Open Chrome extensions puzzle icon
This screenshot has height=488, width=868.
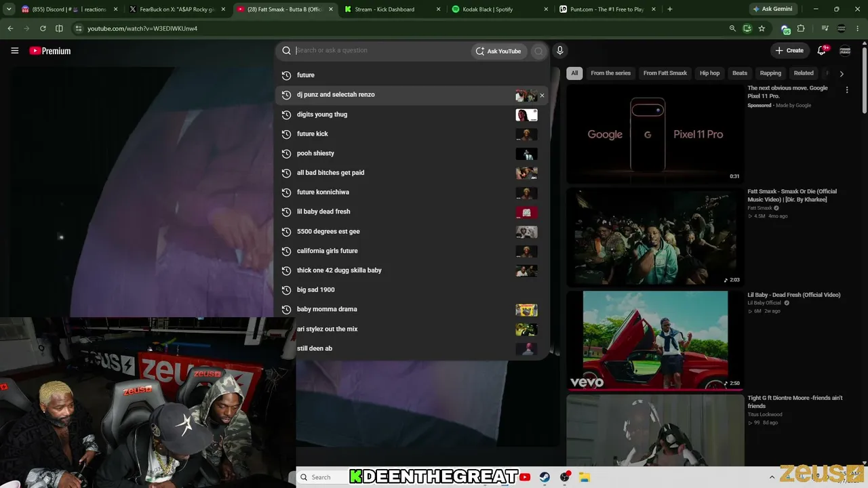(x=801, y=28)
